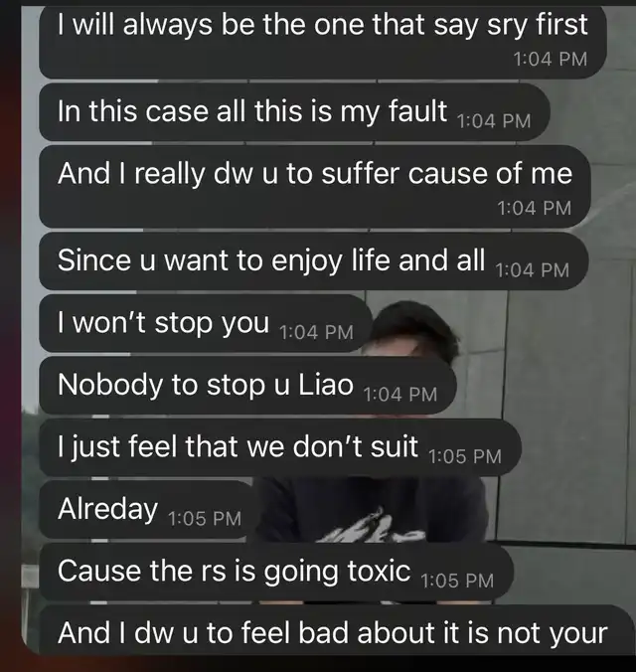The width and height of the screenshot is (636, 672).
Task: Click the timestamp beside "Nobody to stop u Liao"
Action: click(400, 395)
